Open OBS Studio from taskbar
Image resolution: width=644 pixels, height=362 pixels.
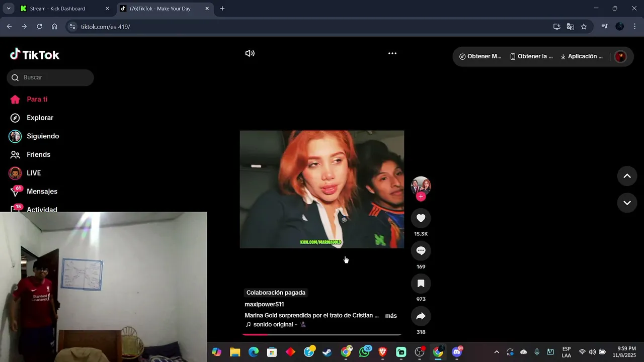point(420,352)
